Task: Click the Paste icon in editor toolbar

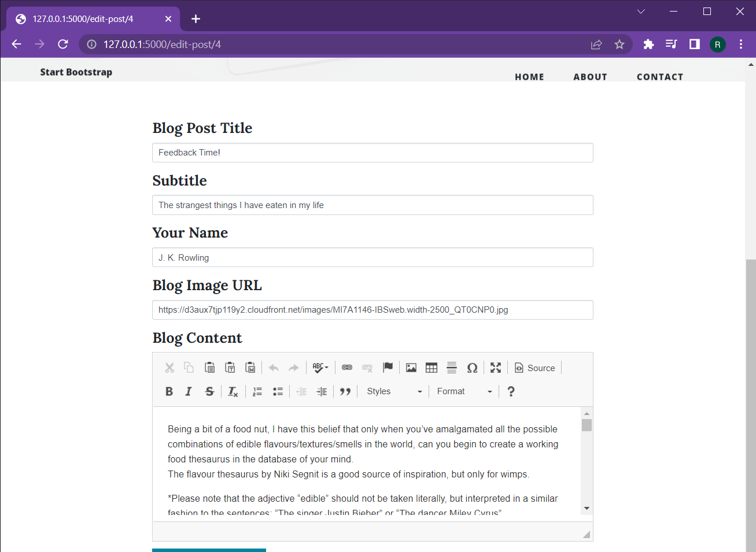Action: [x=209, y=368]
